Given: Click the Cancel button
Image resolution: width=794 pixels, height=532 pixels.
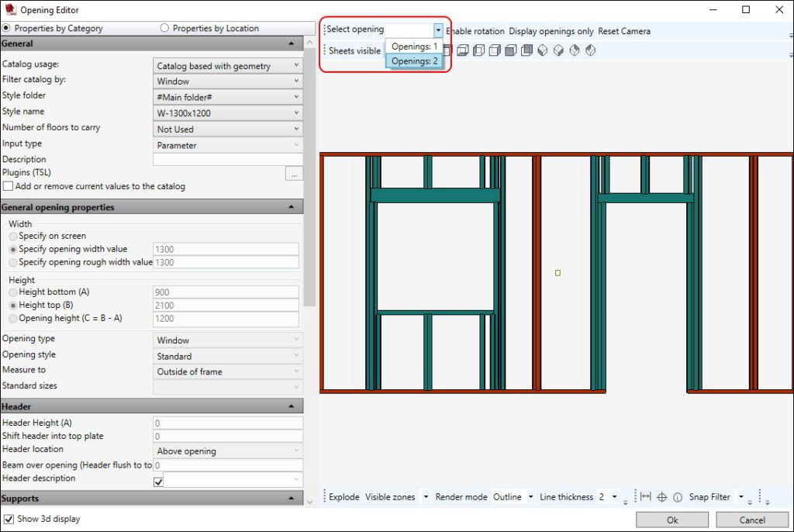Looking at the screenshot, I should pyautogui.click(x=752, y=520).
